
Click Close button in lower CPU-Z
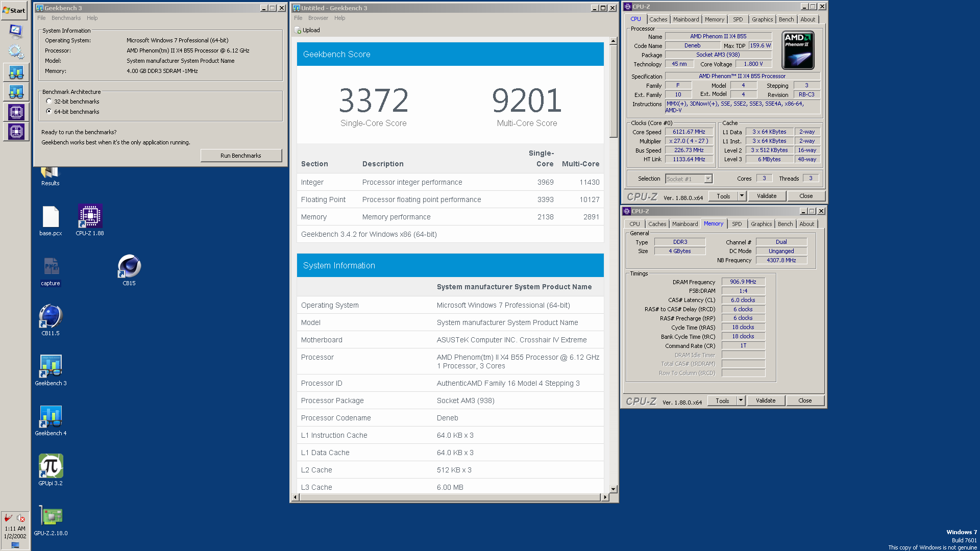coord(805,400)
